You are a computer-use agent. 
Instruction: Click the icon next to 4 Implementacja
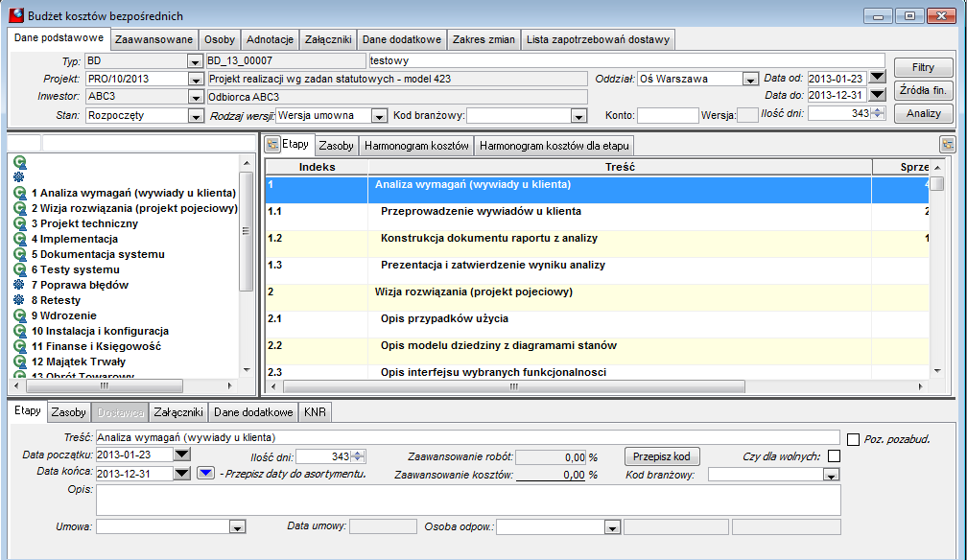pos(20,240)
